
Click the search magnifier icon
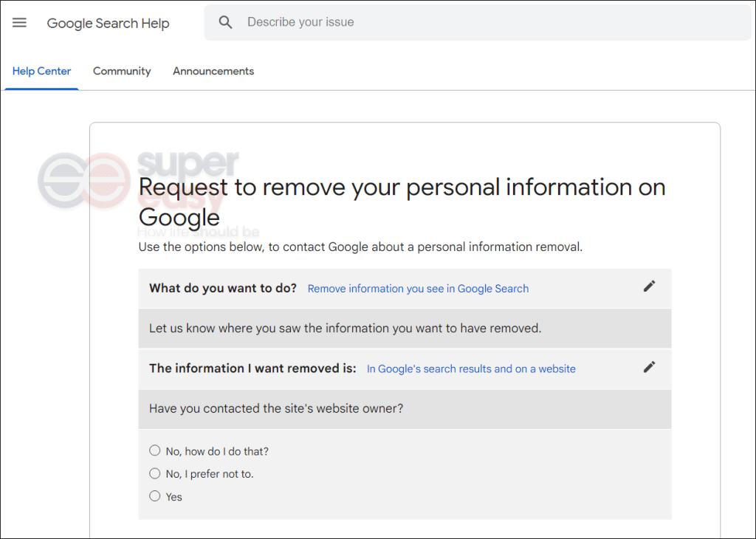[225, 22]
